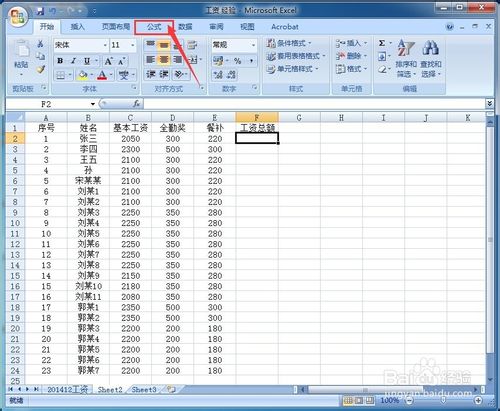Image resolution: width=500 pixels, height=411 pixels.
Task: Click the Office button logo
Action: pos(18,17)
